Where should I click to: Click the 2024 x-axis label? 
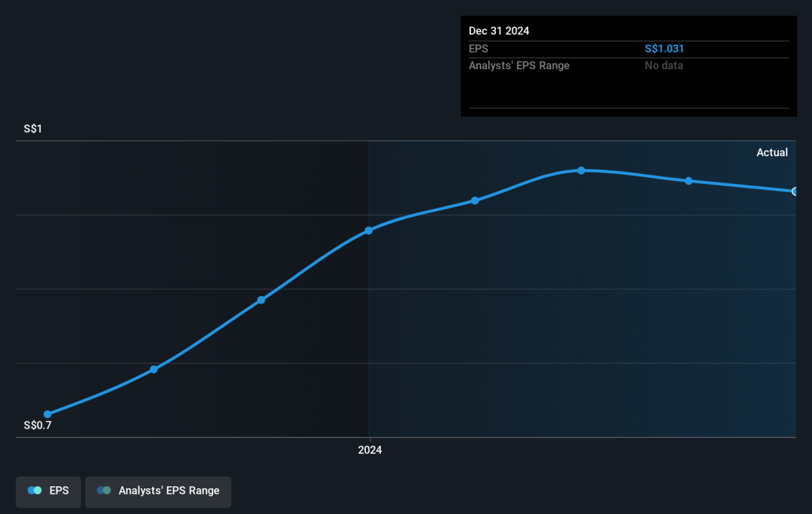click(x=369, y=450)
